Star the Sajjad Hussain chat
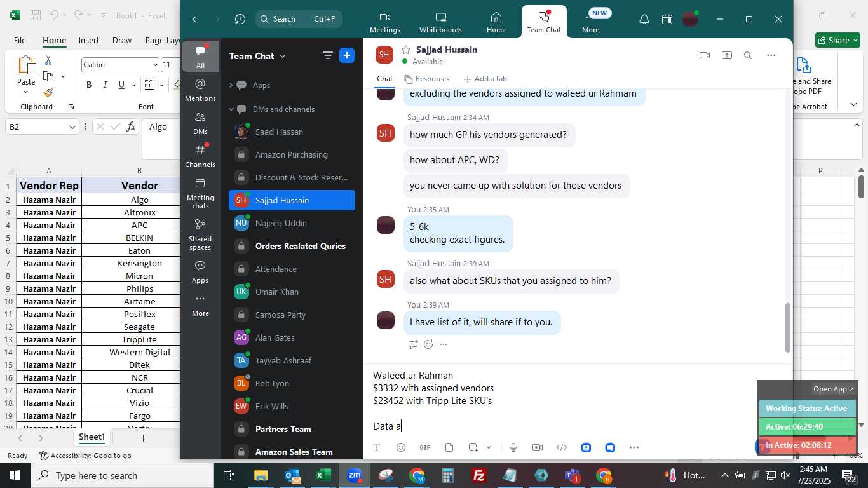The height and width of the screenshot is (488, 868). click(x=406, y=50)
